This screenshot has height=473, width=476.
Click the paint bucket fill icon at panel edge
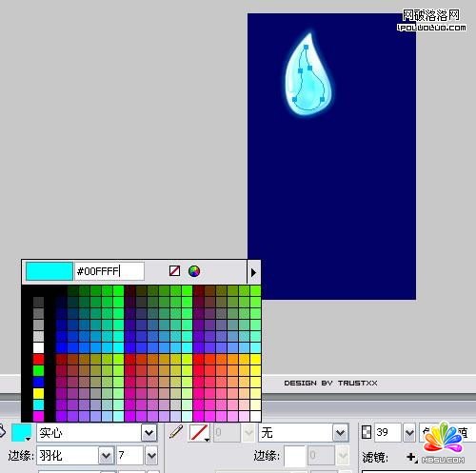click(2, 432)
